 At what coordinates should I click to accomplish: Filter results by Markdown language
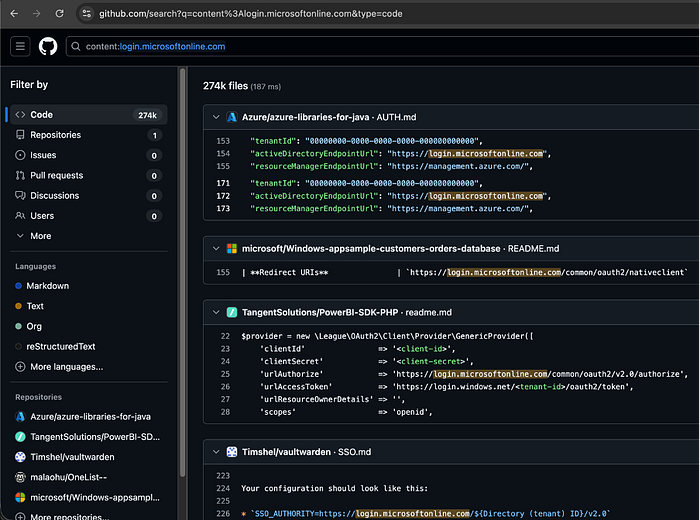pos(49,286)
